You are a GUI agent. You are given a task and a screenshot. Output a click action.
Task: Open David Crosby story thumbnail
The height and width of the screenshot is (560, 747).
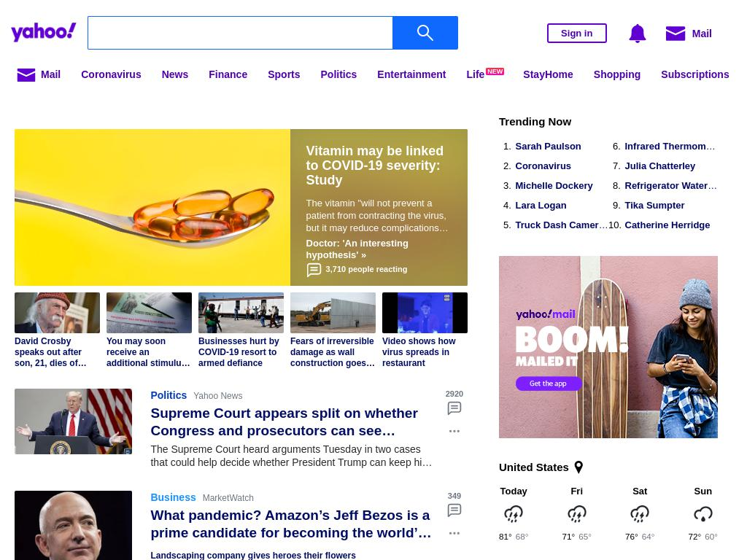pyautogui.click(x=57, y=312)
